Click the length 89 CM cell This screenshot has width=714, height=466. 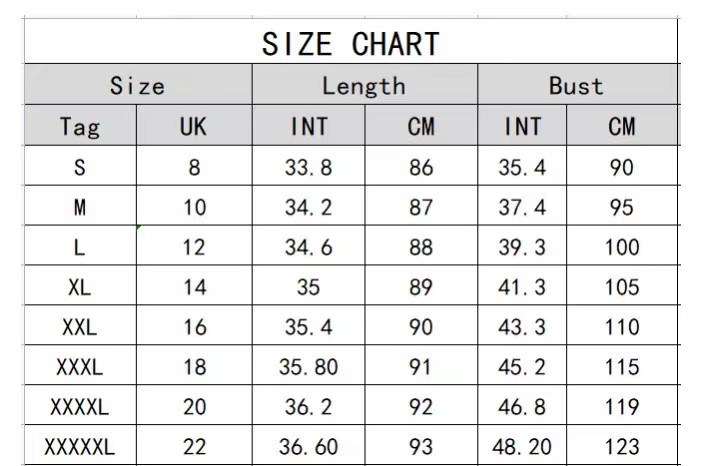(421, 288)
